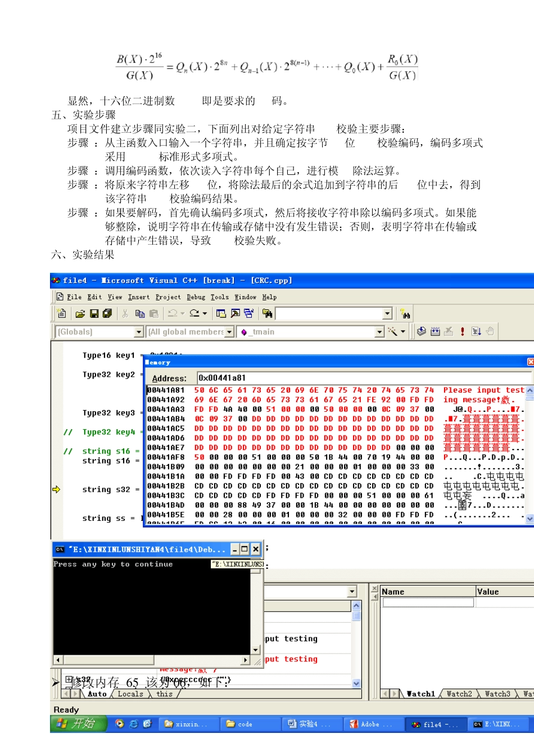Screen dimensions: 534x756
Task: Open the Project menu
Action: (168, 297)
